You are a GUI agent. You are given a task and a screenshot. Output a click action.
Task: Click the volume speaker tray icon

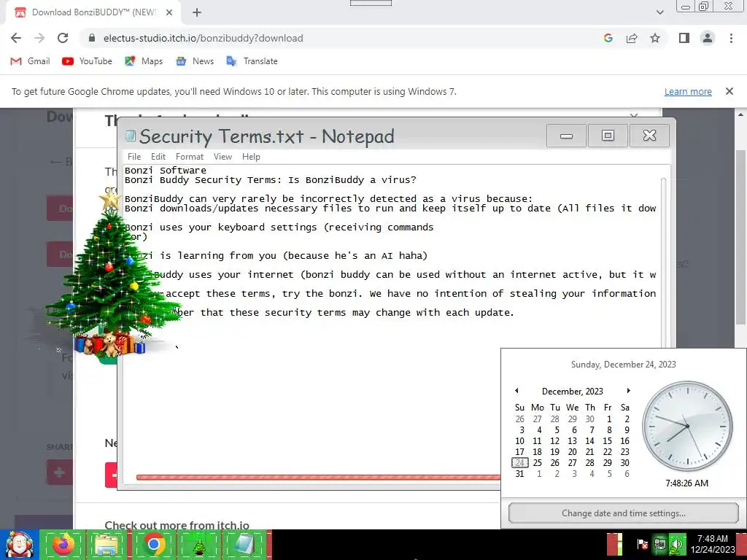tap(676, 544)
